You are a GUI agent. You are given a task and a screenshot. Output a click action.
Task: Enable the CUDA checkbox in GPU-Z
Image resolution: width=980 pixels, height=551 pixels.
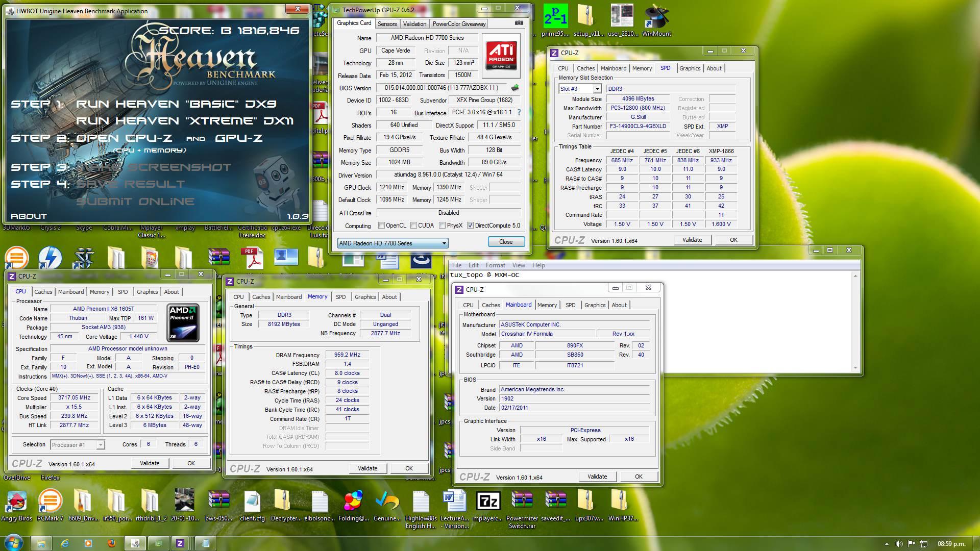[412, 226]
